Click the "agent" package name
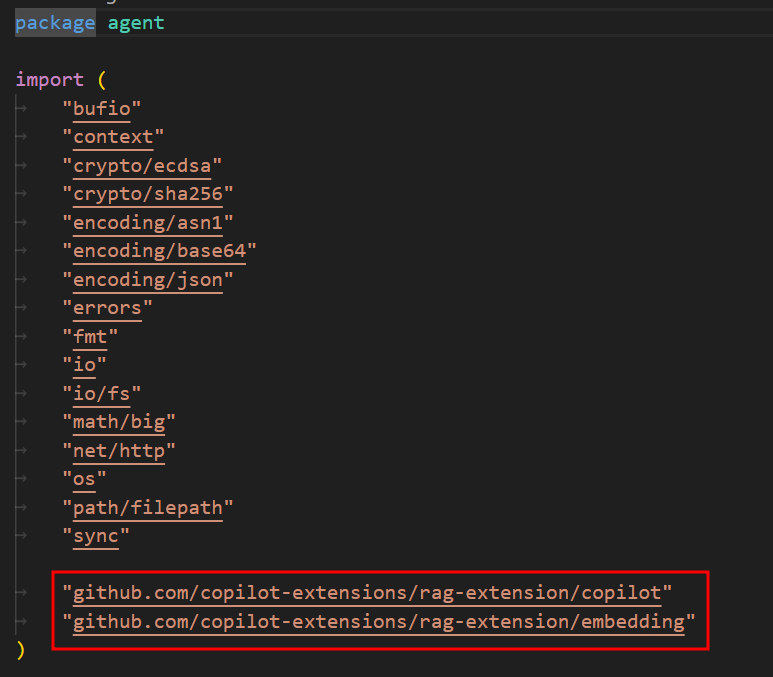This screenshot has width=773, height=677. (x=136, y=23)
